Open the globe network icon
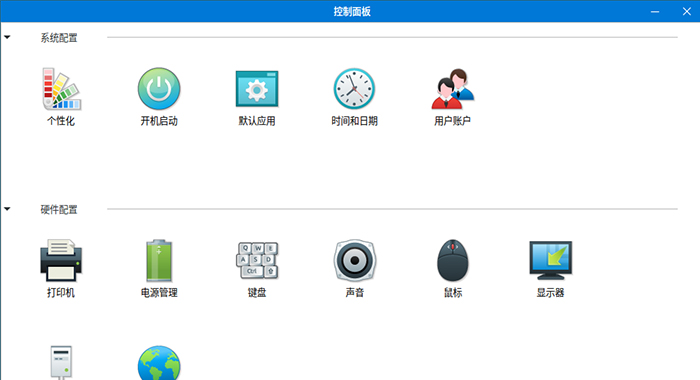The width and height of the screenshot is (700, 380). (159, 363)
